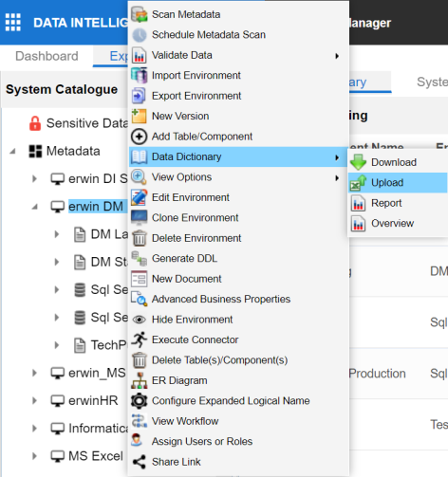This screenshot has width=448, height=477.
Task: Collapse the erwin DM tree node
Action: [35, 207]
